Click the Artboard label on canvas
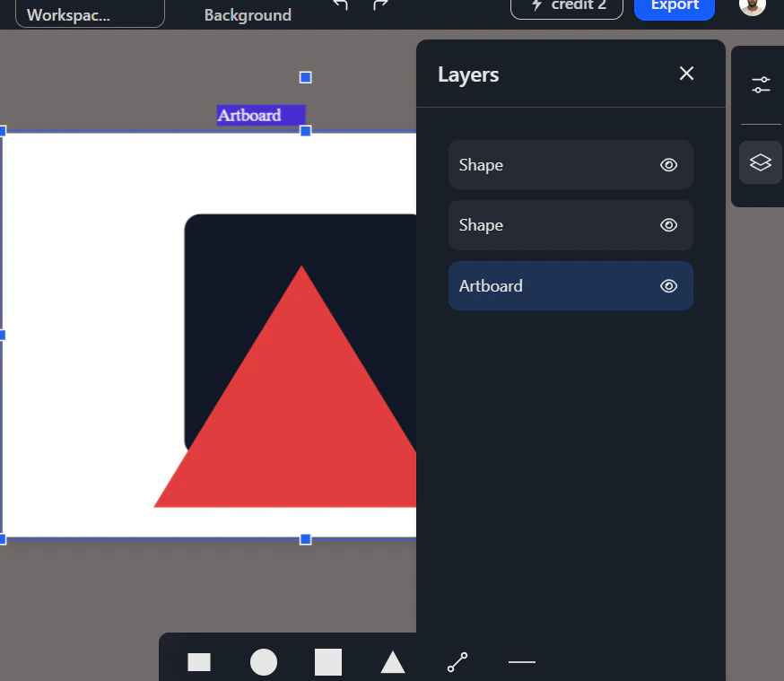Screen dimensions: 784x681 260,115
